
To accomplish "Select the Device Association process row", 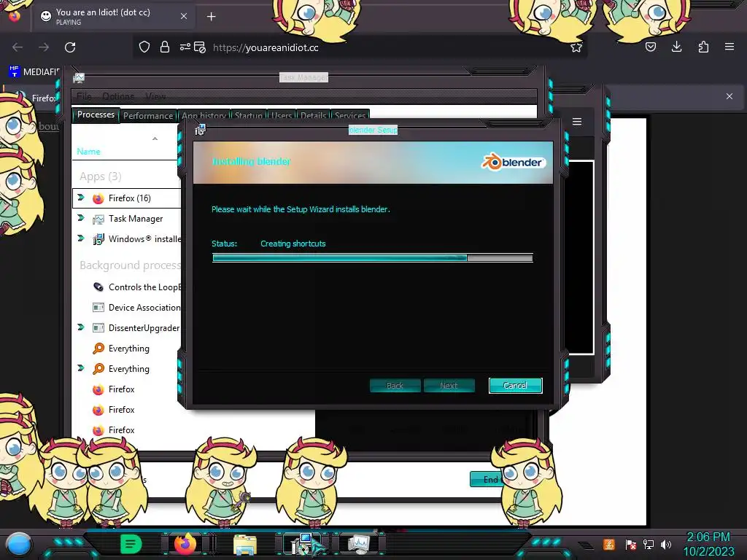I will (127, 308).
